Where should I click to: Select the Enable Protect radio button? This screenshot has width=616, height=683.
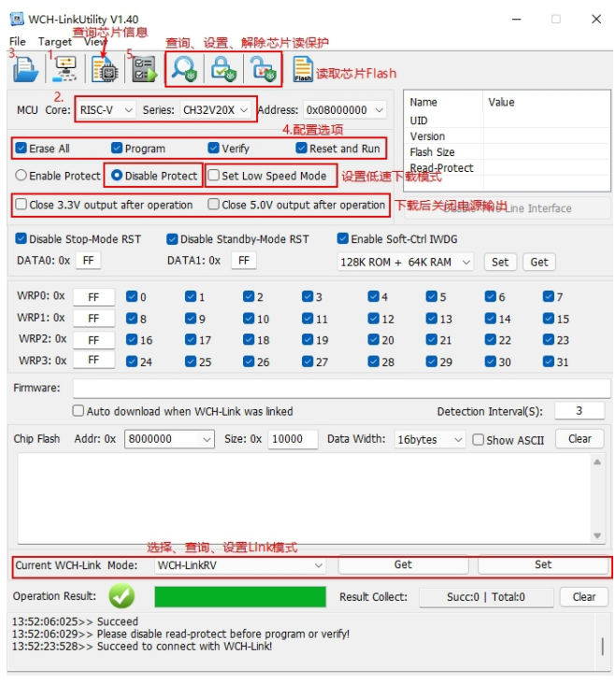click(21, 175)
